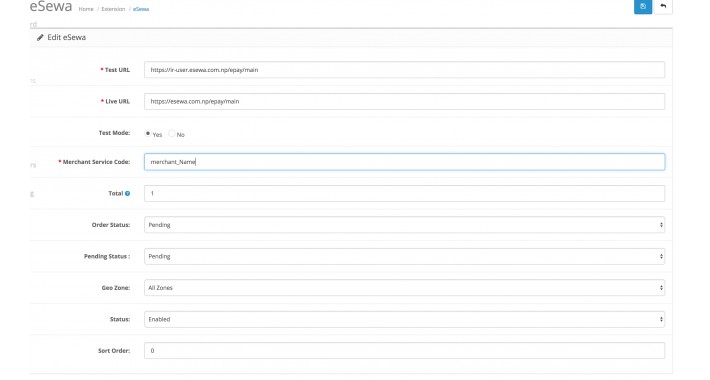Open the Geo Zone dropdown
Viewport: 710px width, 380px height.
(404, 288)
